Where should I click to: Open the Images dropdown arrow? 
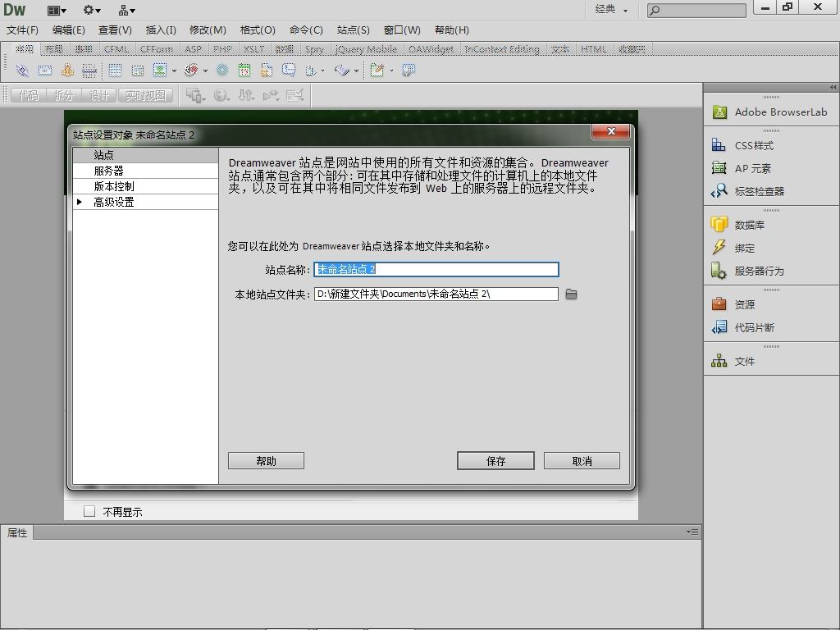pos(174,71)
